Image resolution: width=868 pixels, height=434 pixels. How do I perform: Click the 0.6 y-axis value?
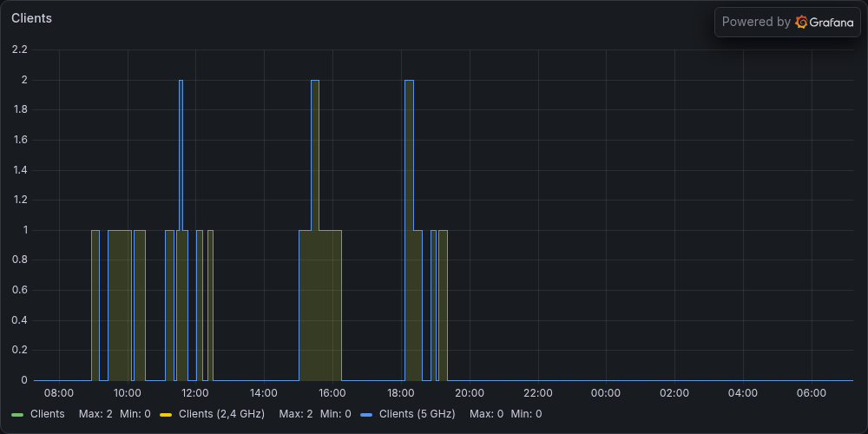click(x=19, y=290)
